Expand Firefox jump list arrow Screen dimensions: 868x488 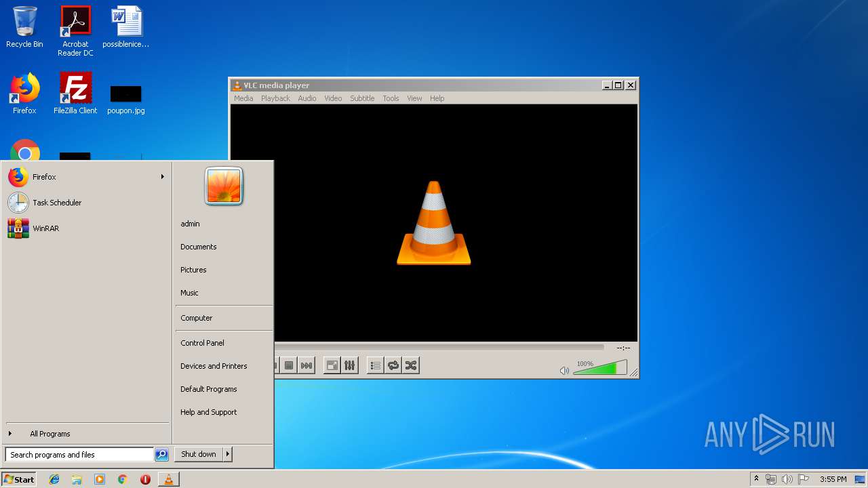click(x=162, y=177)
